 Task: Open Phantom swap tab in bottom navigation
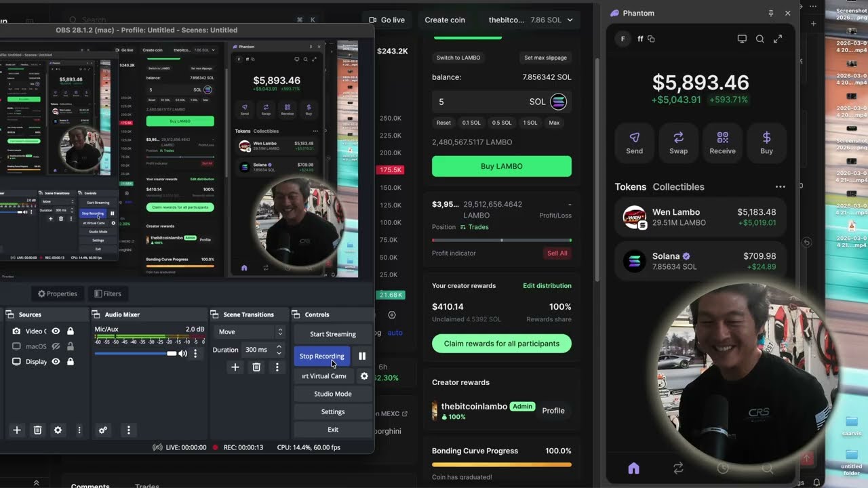(678, 468)
